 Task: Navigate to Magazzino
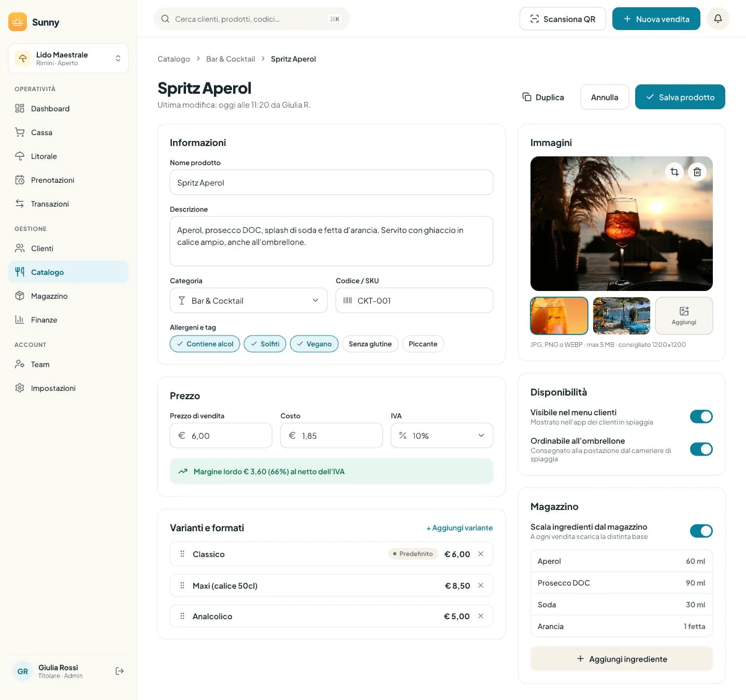[68, 296]
